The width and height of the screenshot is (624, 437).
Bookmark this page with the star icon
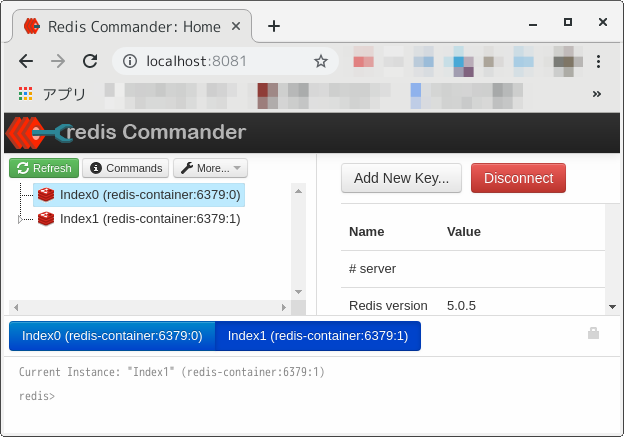coord(321,61)
